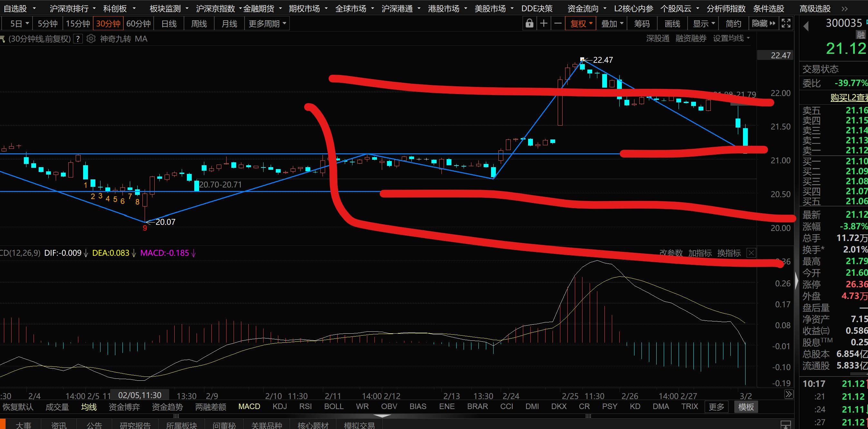
Task: Click double-arrow icon at timeline end
Action: point(788,394)
